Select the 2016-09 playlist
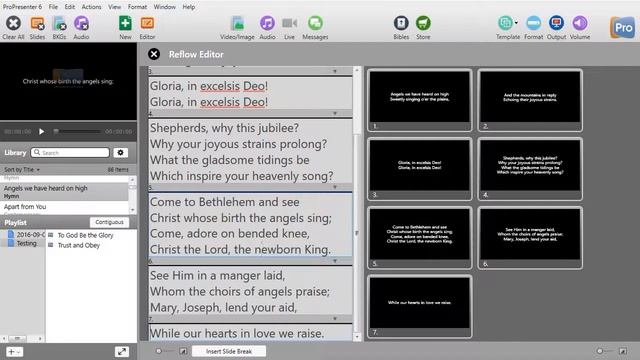The height and width of the screenshot is (360, 640). 26,234
